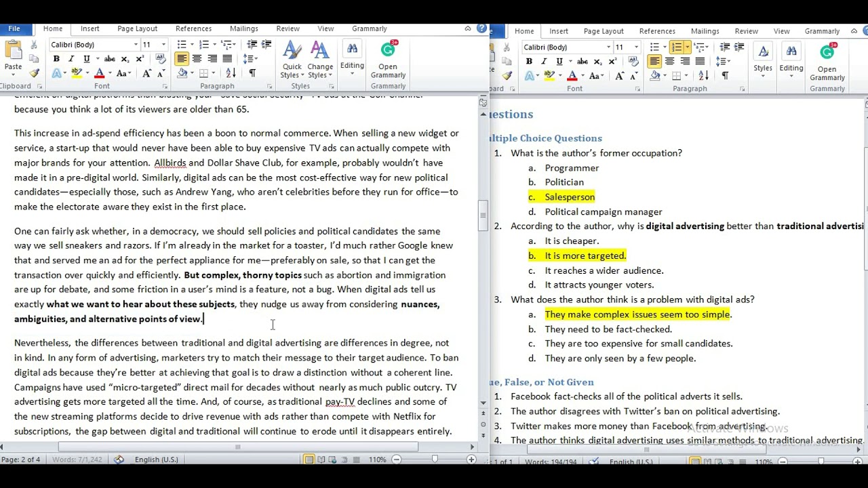The image size is (868, 488).
Task: Click Zoom In plus in the left status bar
Action: [471, 460]
